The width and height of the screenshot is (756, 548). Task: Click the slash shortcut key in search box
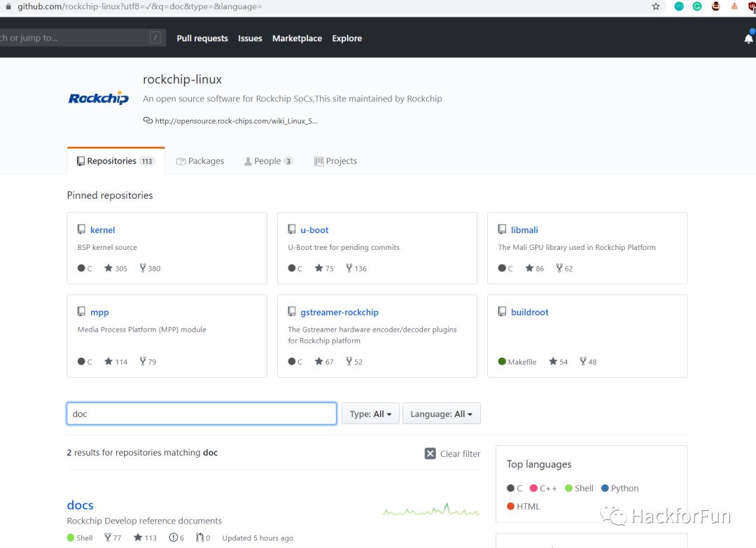(x=155, y=38)
